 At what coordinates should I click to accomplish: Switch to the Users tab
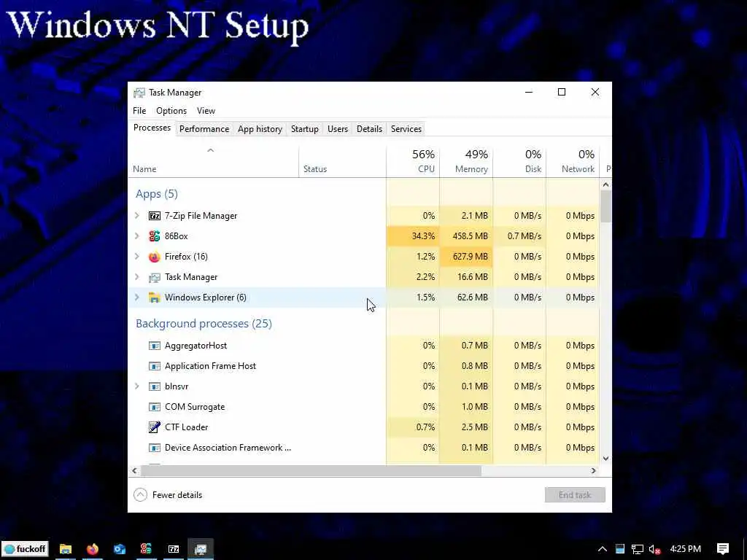(x=338, y=129)
